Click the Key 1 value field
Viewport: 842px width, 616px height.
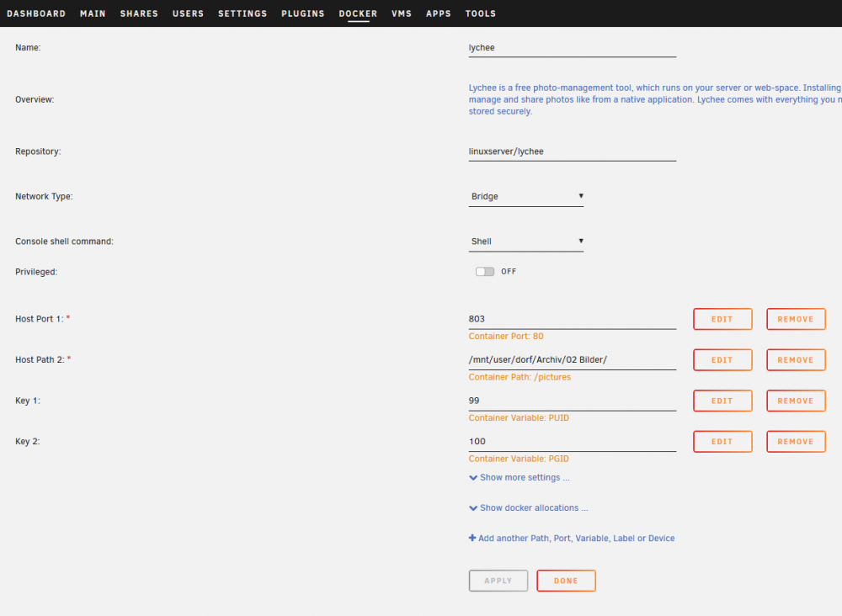[x=573, y=401]
